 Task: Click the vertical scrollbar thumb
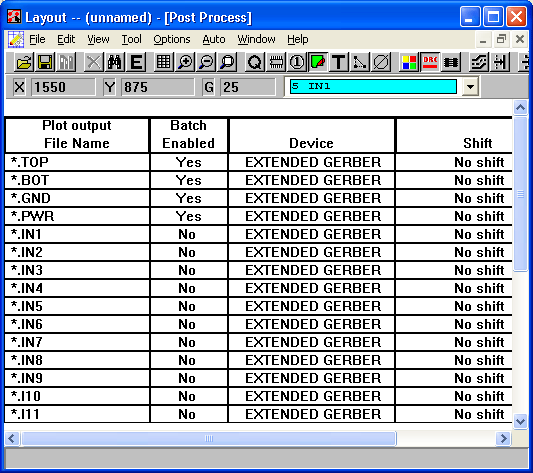click(x=520, y=194)
